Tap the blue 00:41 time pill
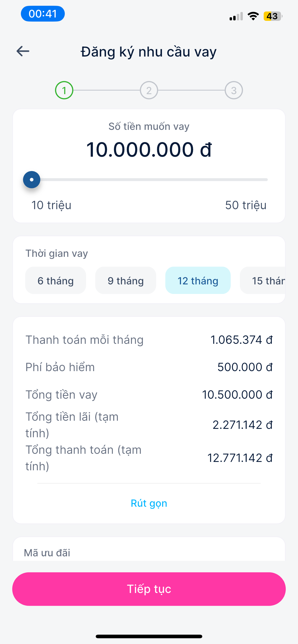 click(x=43, y=14)
